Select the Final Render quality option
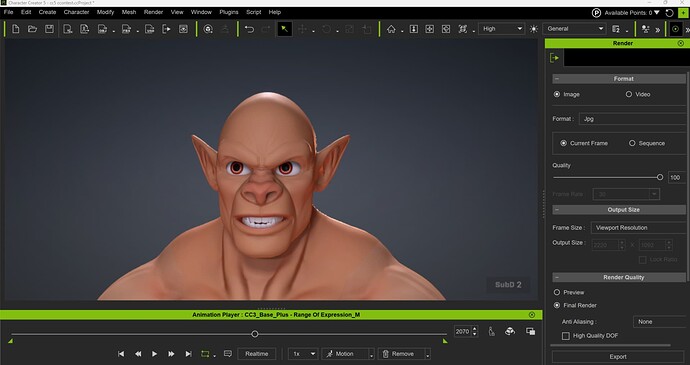 (x=557, y=305)
